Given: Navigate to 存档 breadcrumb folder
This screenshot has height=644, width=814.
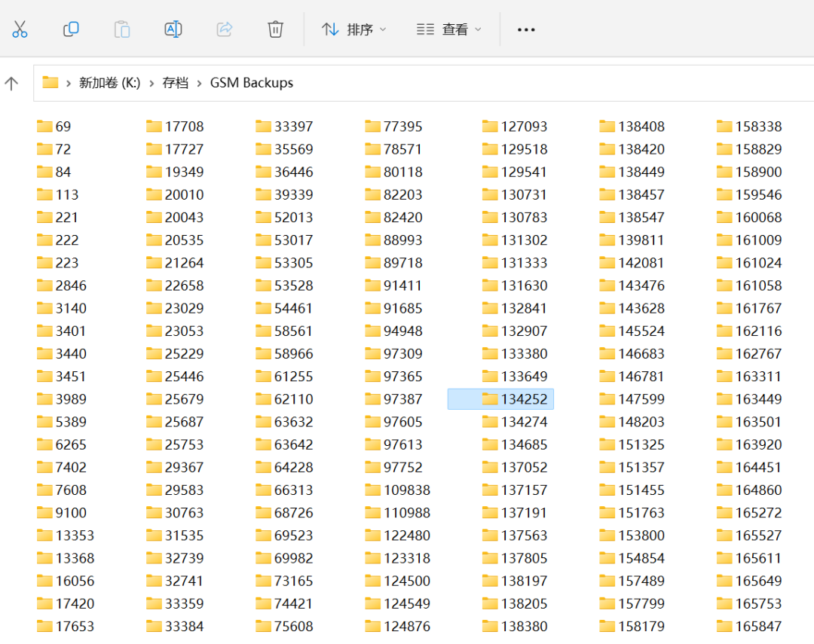Looking at the screenshot, I should click(x=176, y=83).
